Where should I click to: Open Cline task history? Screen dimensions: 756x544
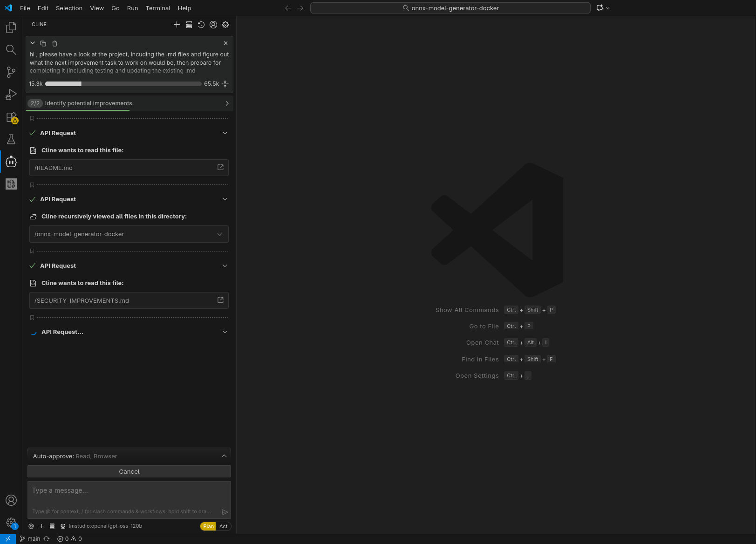click(201, 25)
